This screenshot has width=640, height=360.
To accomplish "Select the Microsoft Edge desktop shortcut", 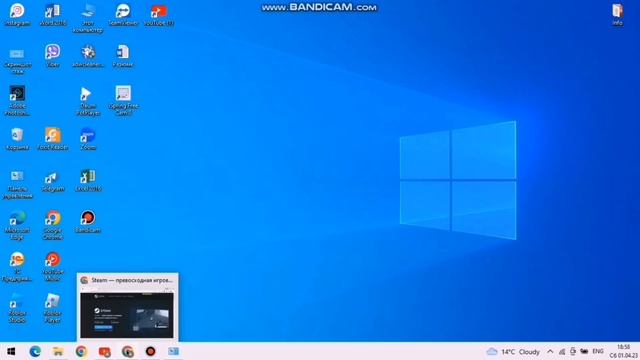I will click(x=17, y=226).
